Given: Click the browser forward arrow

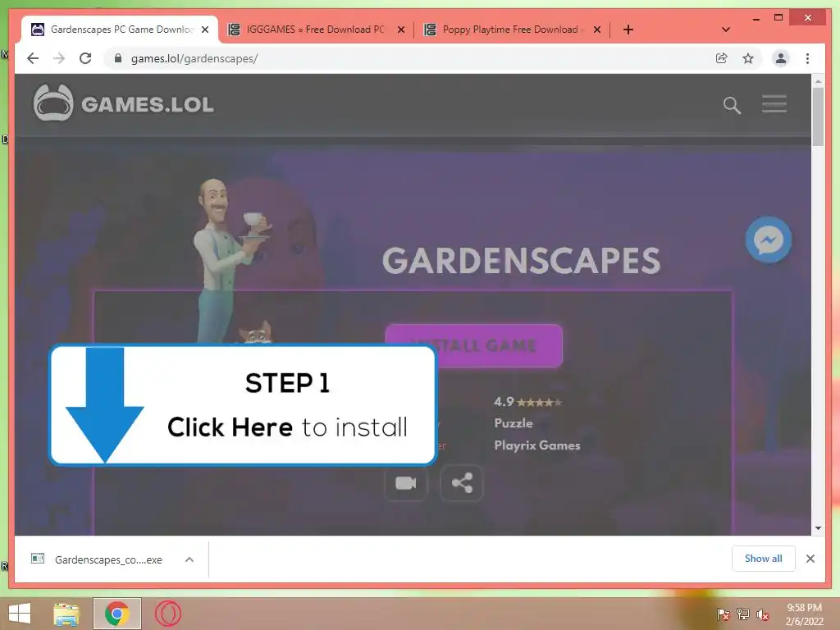Looking at the screenshot, I should pos(59,58).
